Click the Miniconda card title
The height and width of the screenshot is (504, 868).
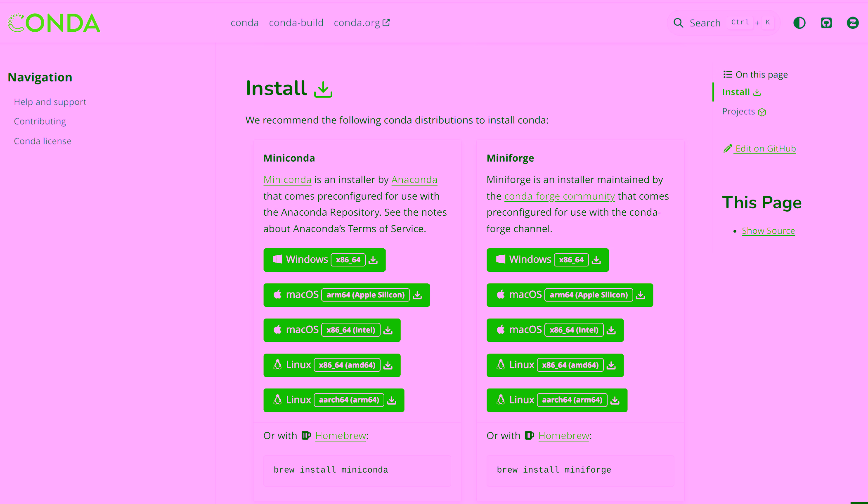(289, 158)
